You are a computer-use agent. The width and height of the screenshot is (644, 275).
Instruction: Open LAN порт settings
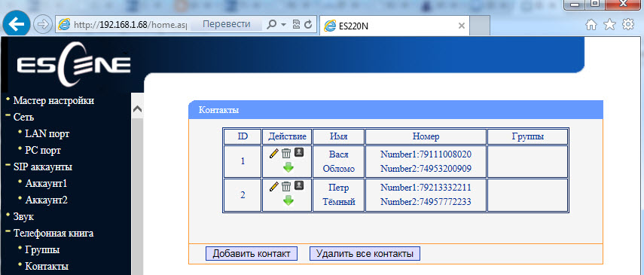click(47, 133)
